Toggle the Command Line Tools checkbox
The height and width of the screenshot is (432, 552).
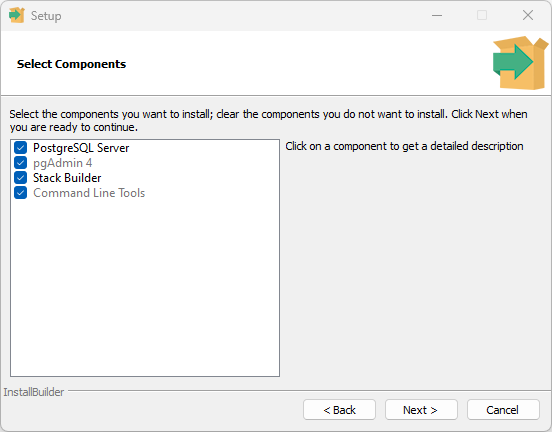point(20,193)
